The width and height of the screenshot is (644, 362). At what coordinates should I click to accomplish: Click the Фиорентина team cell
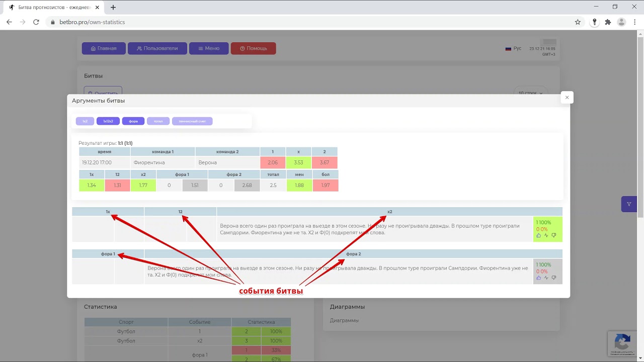click(x=163, y=162)
